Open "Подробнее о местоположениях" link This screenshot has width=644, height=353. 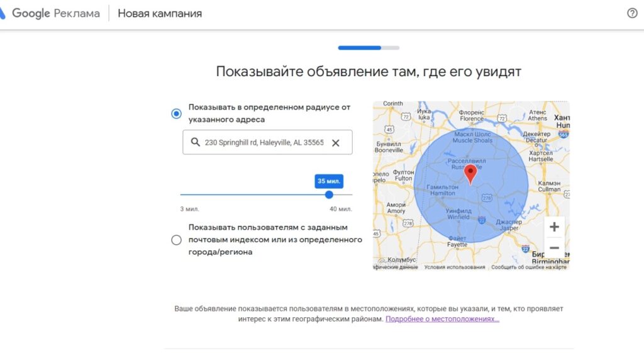[x=442, y=319]
